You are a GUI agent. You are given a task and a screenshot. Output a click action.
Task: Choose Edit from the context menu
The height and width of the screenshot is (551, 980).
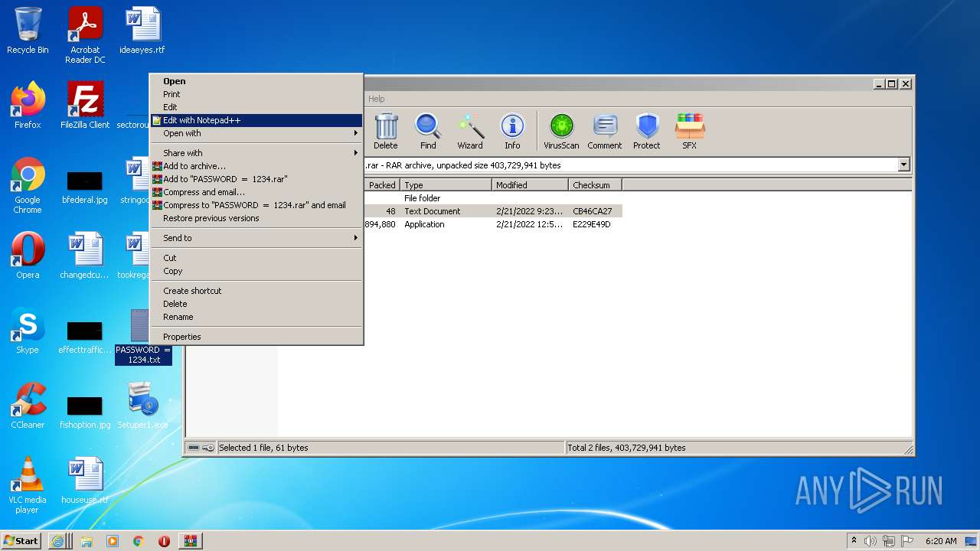pos(256,107)
